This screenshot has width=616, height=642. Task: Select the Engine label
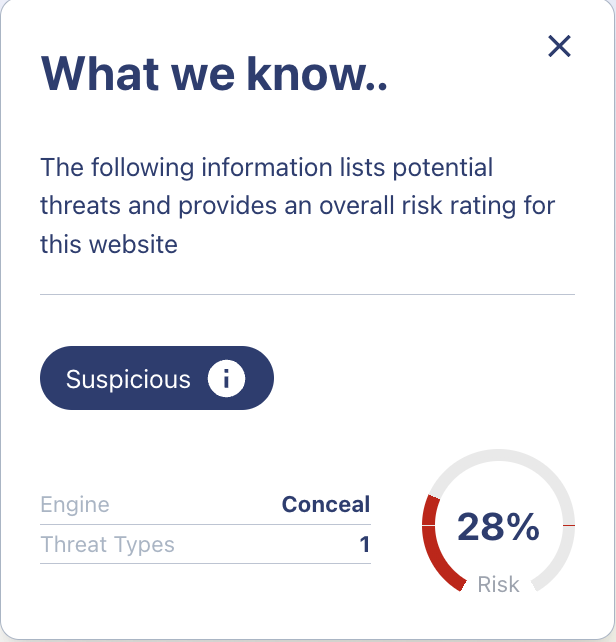click(75, 504)
